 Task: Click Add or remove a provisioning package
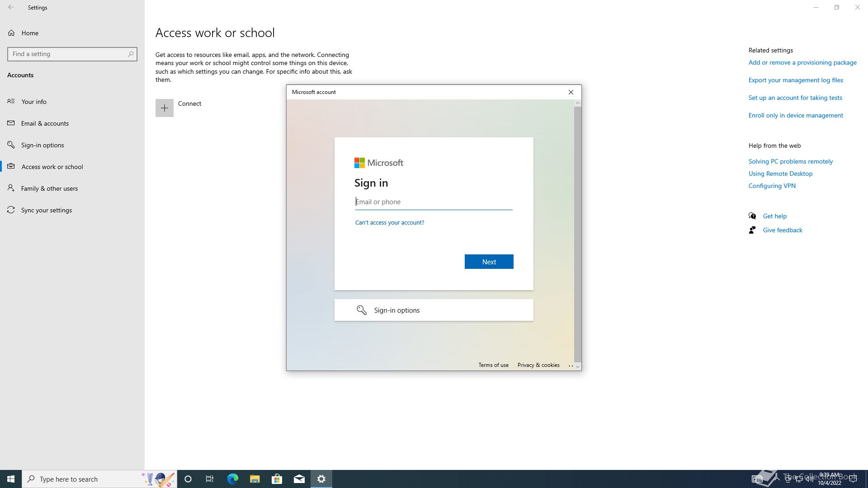click(802, 62)
